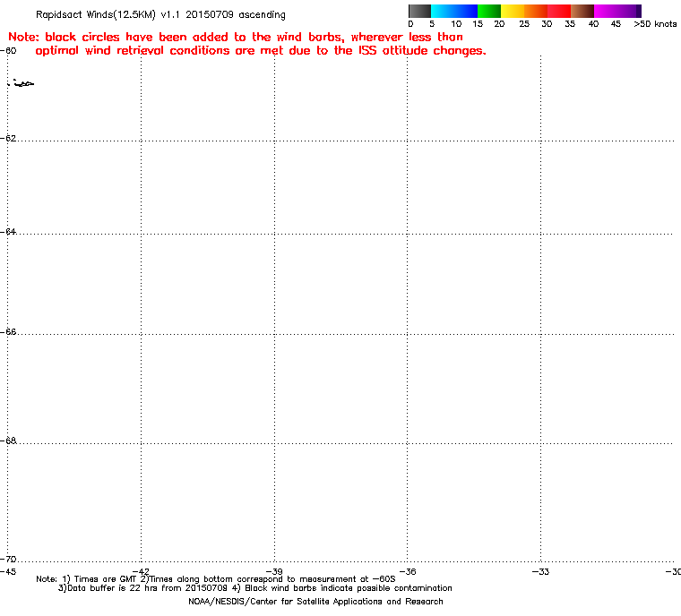Click the '>50 knots' legend label
Screen dimensions: 681x616
pyautogui.click(x=655, y=24)
